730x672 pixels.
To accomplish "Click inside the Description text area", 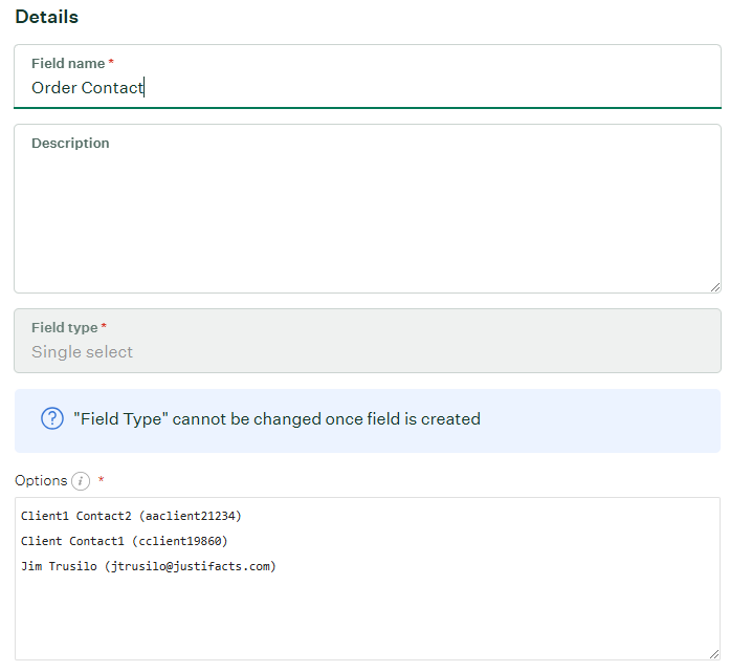I will [367, 209].
